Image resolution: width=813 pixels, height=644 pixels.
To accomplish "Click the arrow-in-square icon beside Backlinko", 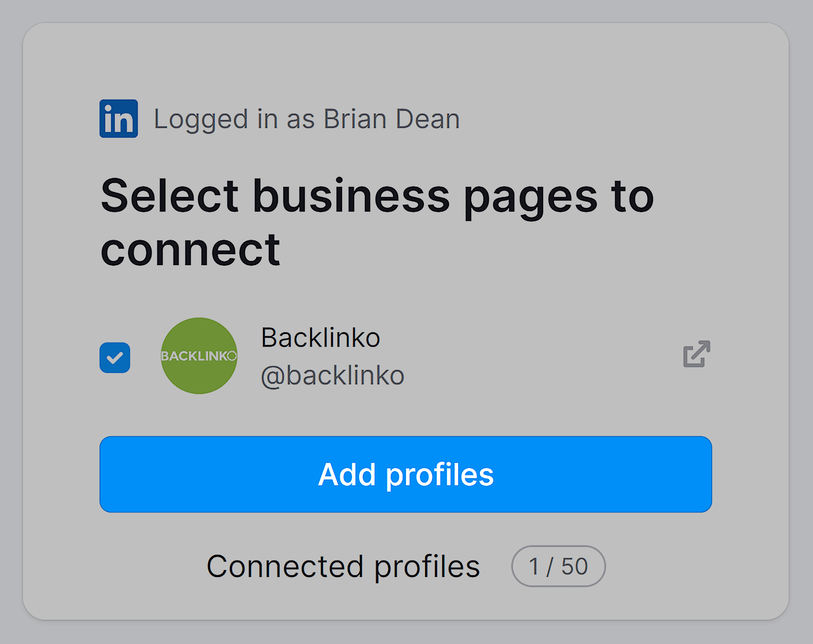I will (697, 354).
